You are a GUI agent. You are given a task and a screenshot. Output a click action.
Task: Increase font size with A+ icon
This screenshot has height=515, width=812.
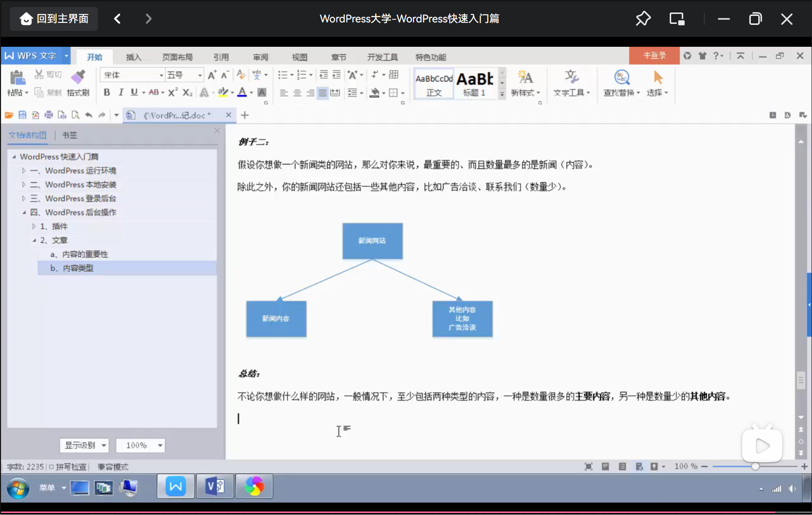pos(212,75)
